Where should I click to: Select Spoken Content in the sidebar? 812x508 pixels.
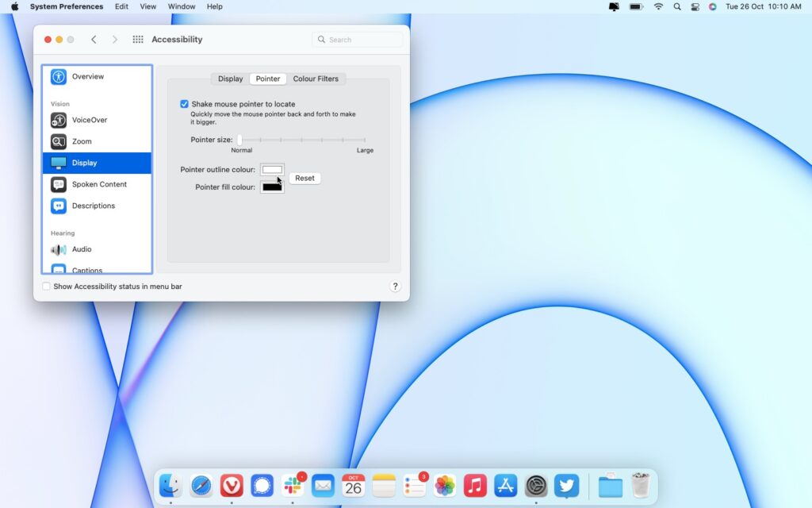coord(98,184)
